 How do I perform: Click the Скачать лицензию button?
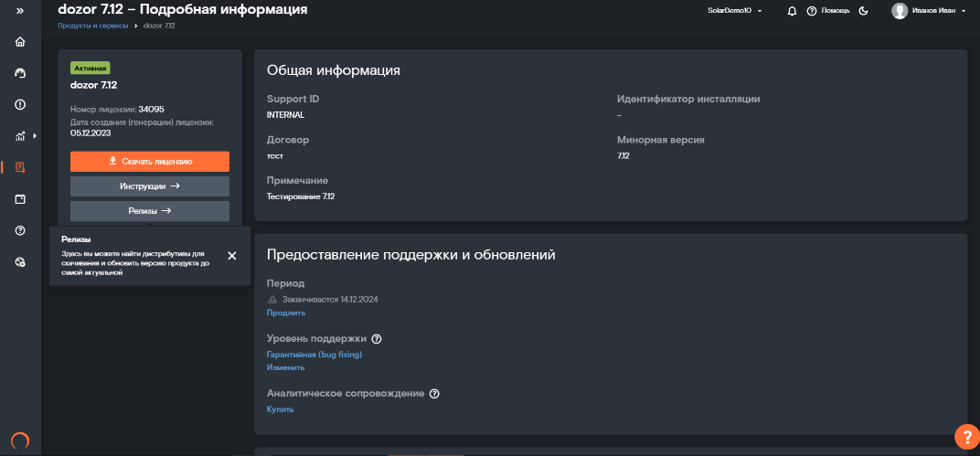150,161
